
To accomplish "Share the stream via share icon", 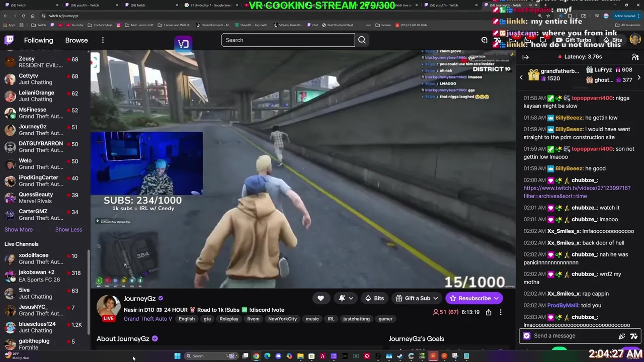I will [489, 312].
